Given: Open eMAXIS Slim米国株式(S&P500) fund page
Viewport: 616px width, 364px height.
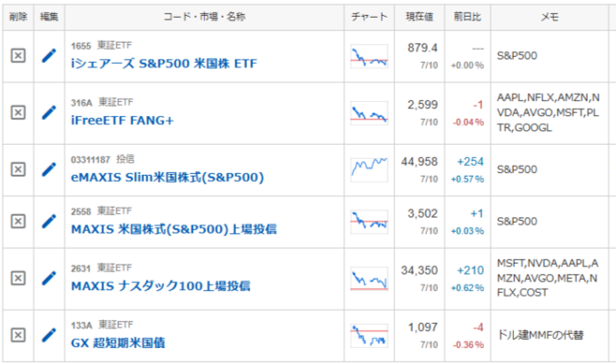Looking at the screenshot, I should click(168, 178).
